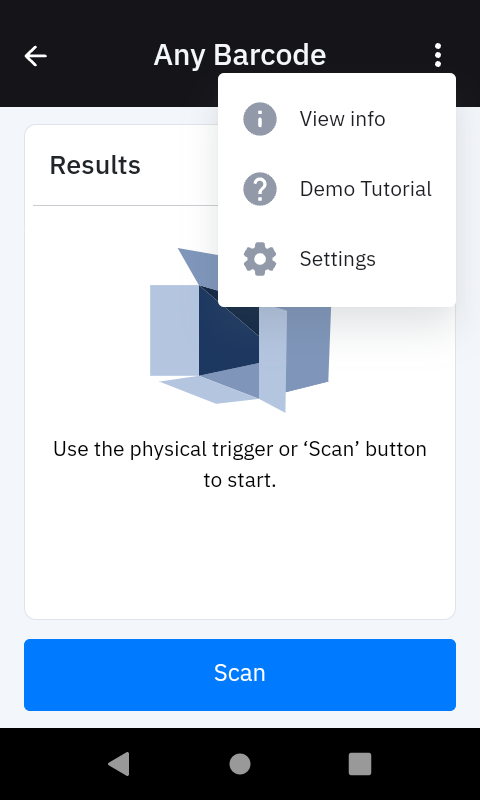Click empty space in the Results card

(x=240, y=556)
